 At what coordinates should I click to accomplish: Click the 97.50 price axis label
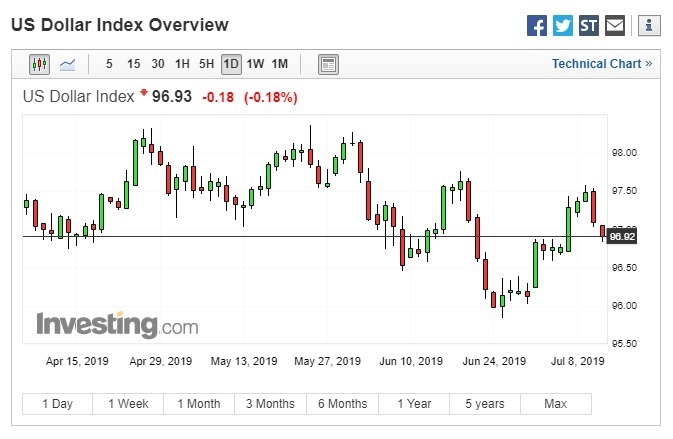coord(624,191)
